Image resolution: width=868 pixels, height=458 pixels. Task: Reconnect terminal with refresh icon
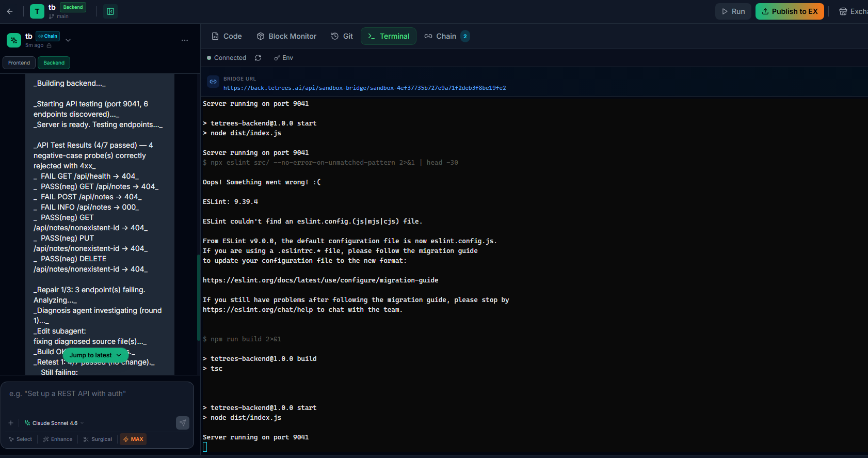click(258, 58)
